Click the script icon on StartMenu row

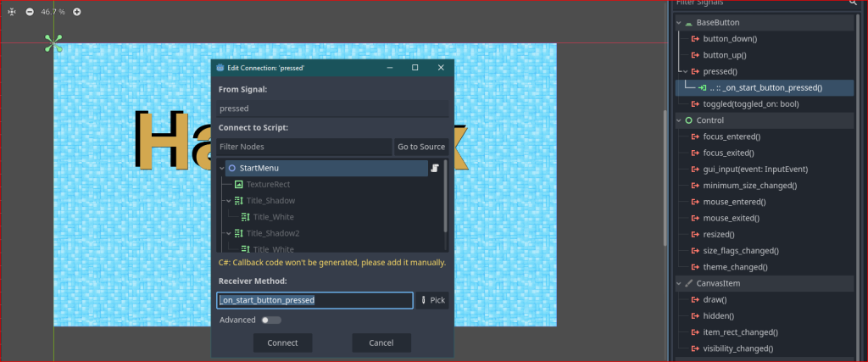pyautogui.click(x=435, y=169)
